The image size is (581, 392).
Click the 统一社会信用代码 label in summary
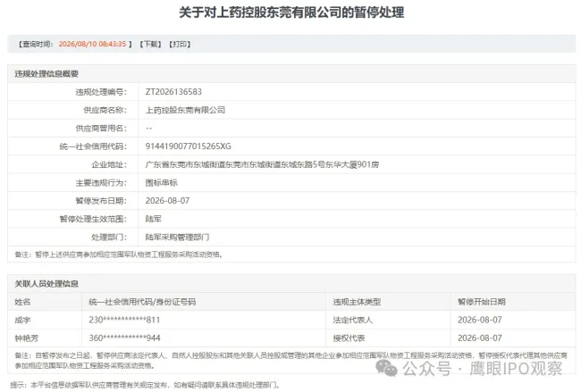pyautogui.click(x=93, y=146)
